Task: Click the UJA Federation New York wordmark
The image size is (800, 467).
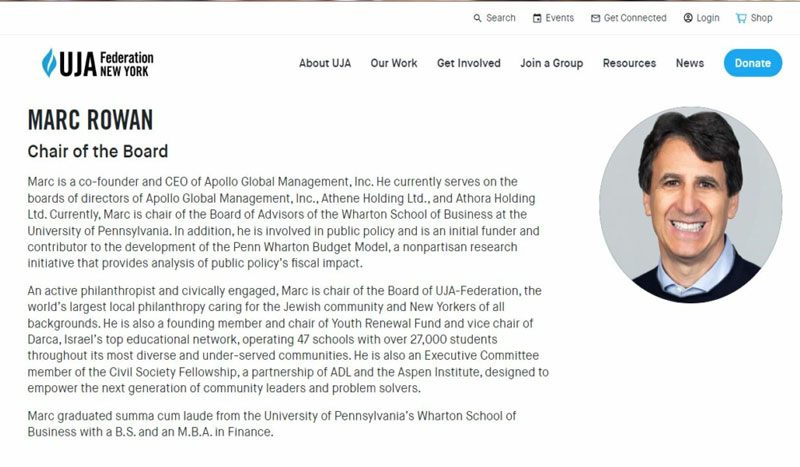Action: (110, 63)
